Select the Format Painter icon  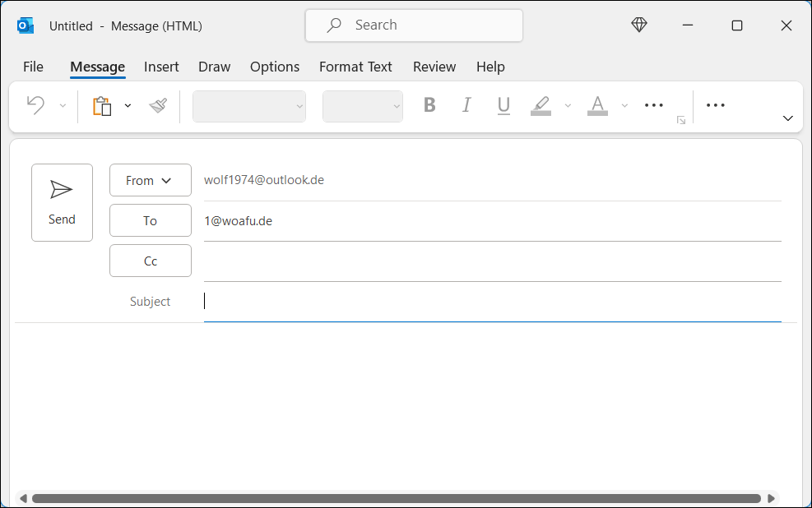[156, 105]
